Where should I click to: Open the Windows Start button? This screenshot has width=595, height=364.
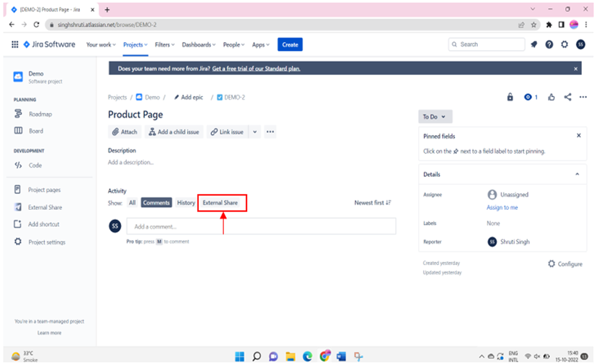tap(239, 356)
